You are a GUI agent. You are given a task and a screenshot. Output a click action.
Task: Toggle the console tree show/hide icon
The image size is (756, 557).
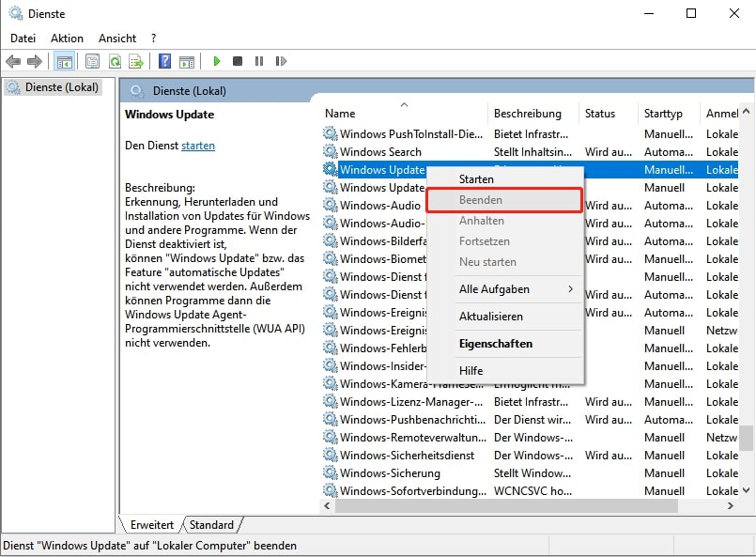[64, 61]
